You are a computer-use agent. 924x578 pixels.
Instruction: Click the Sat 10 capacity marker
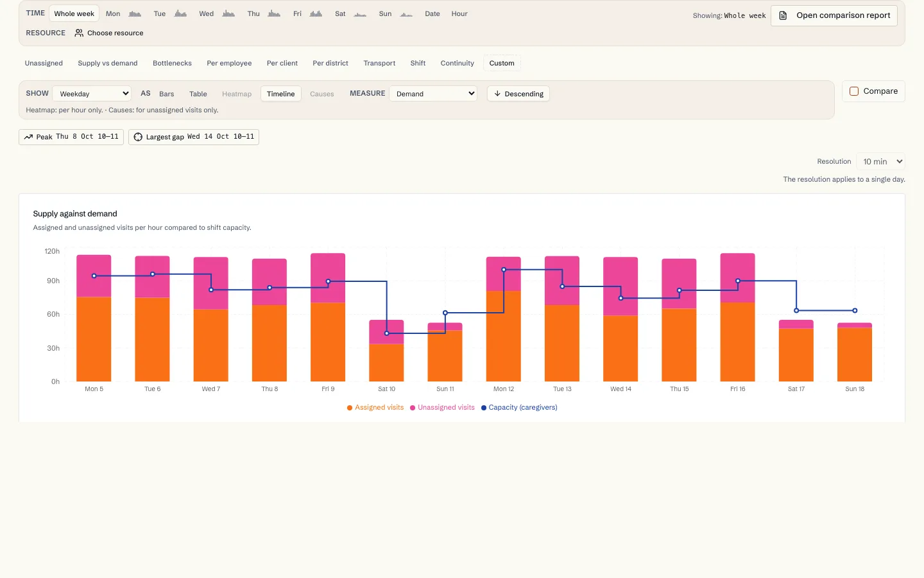(x=387, y=333)
